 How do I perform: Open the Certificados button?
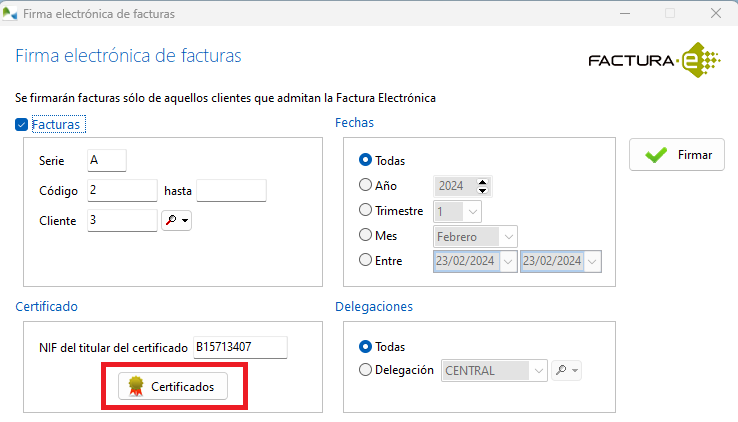tap(172, 386)
